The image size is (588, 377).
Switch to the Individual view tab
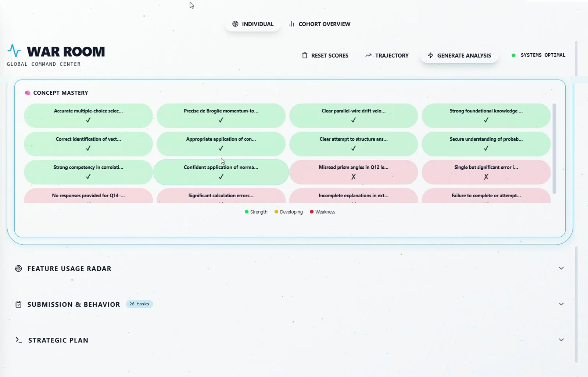pos(253,24)
